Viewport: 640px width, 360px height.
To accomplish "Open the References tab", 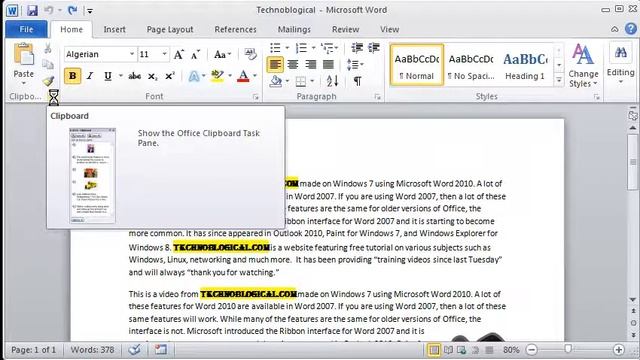I will click(236, 29).
